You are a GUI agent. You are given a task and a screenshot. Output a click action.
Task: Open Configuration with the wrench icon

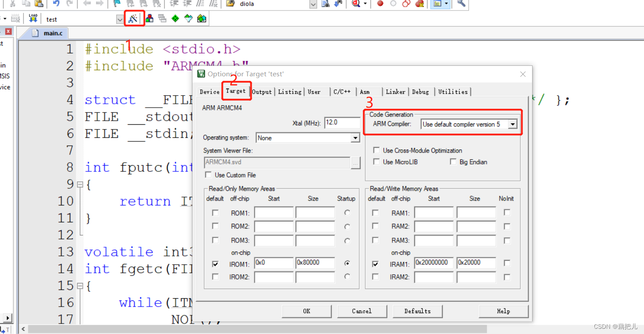461,3
